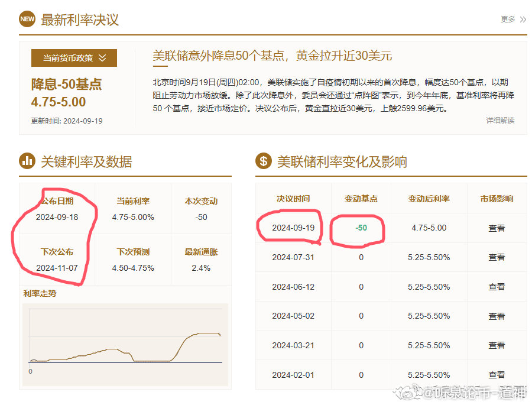This screenshot has height=405, width=532.
Task: Click the 决议时间 column header
Action: 293,199
